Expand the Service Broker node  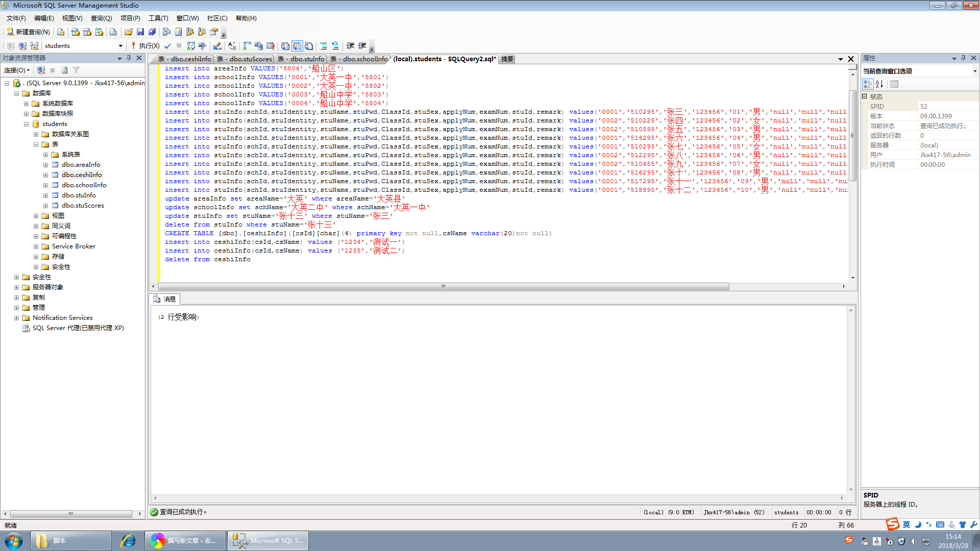tap(36, 246)
